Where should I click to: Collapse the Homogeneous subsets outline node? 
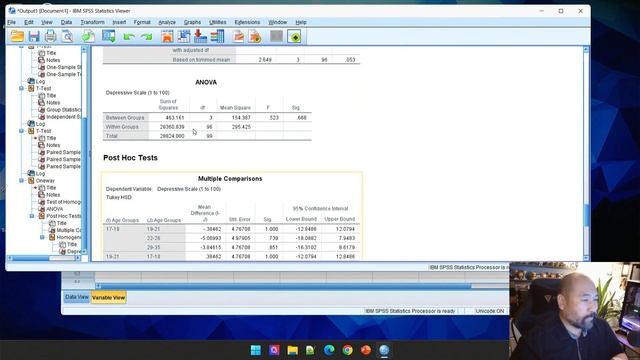[42, 237]
